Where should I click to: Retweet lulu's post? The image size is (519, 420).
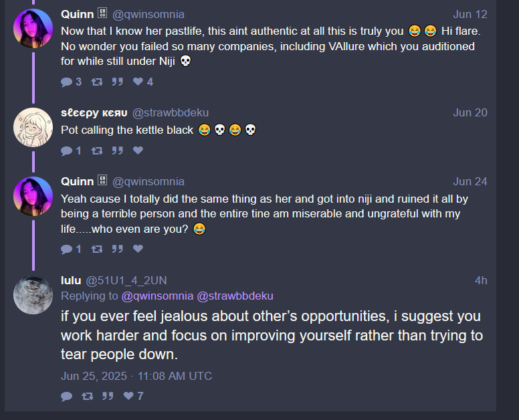[88, 396]
